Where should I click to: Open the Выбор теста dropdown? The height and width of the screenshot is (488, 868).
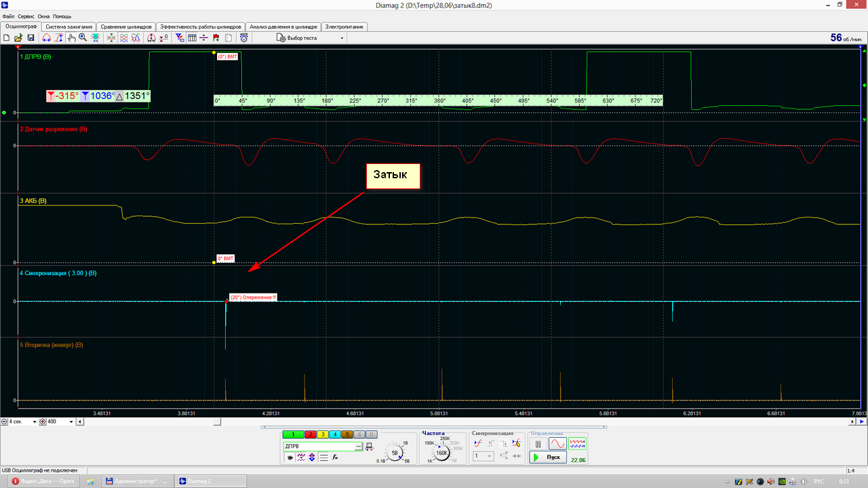(312, 38)
